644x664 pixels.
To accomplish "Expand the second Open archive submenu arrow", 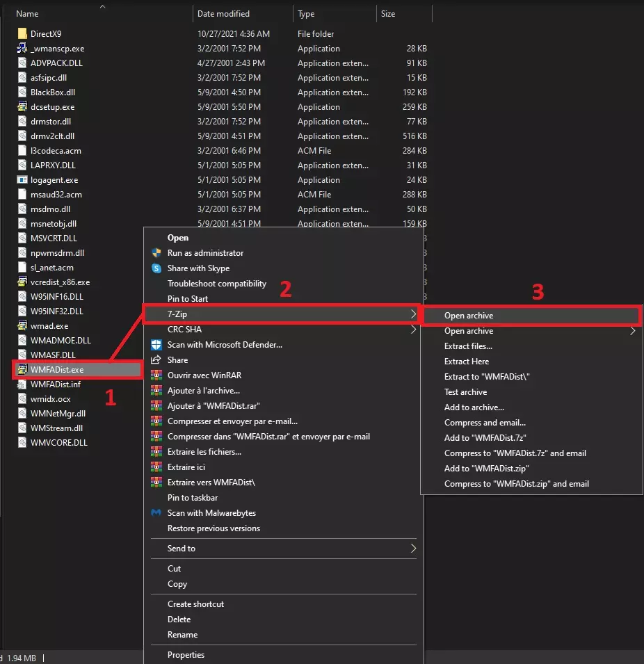I will click(633, 331).
